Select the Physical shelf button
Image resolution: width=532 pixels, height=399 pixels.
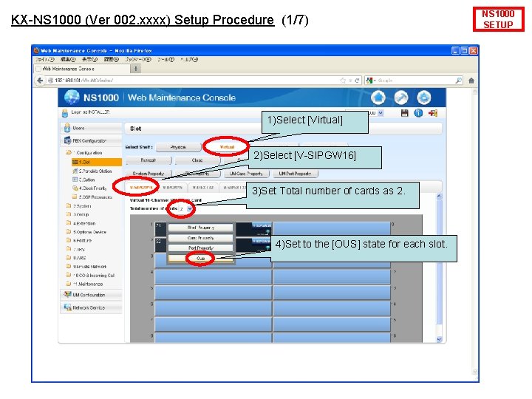pyautogui.click(x=178, y=147)
